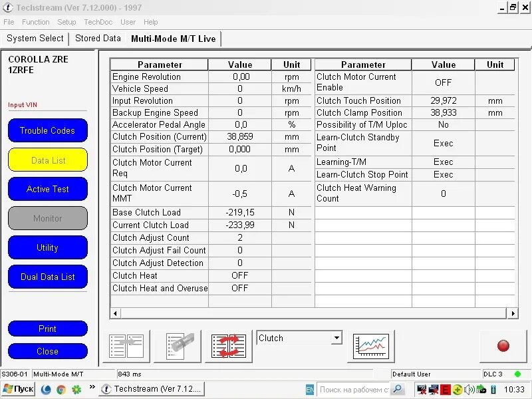Open the Function menu

click(36, 22)
